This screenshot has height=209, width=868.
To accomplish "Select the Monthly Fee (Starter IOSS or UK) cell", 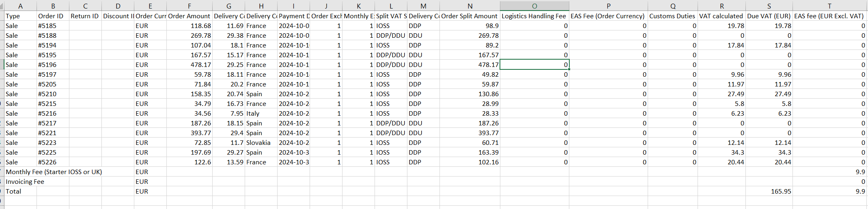I will (54, 172).
